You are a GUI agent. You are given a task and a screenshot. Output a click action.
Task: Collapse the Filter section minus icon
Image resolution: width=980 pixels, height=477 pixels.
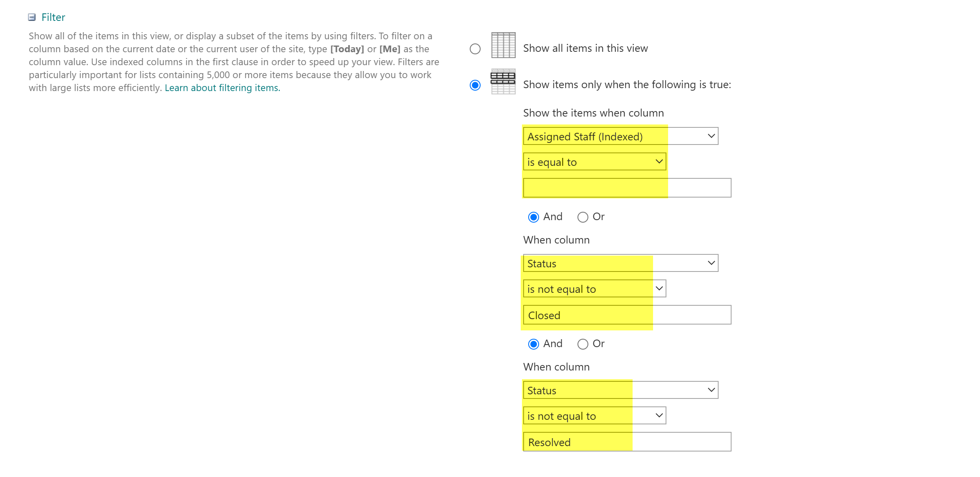pyautogui.click(x=32, y=17)
